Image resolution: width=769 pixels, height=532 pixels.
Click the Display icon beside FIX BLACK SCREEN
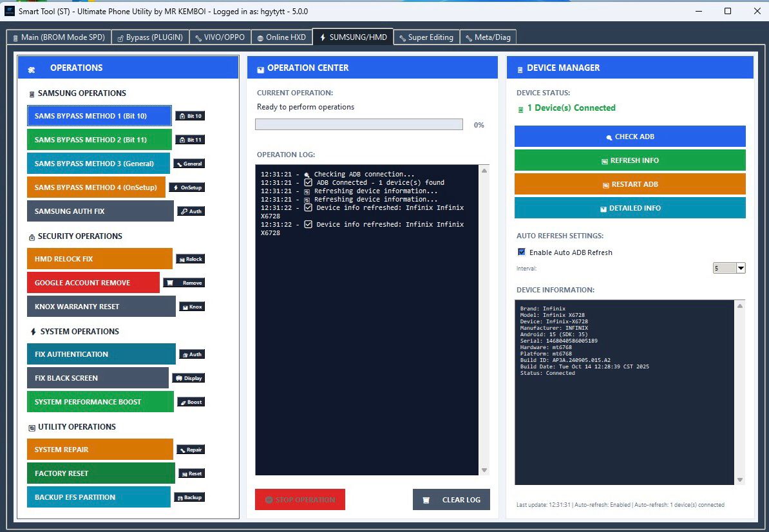tap(189, 378)
